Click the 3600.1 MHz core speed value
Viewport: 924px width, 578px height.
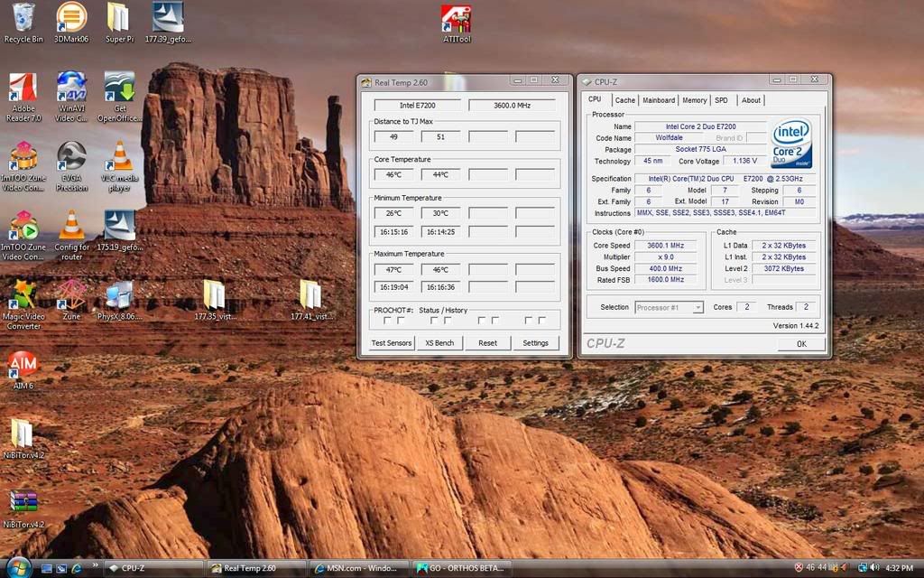665,246
